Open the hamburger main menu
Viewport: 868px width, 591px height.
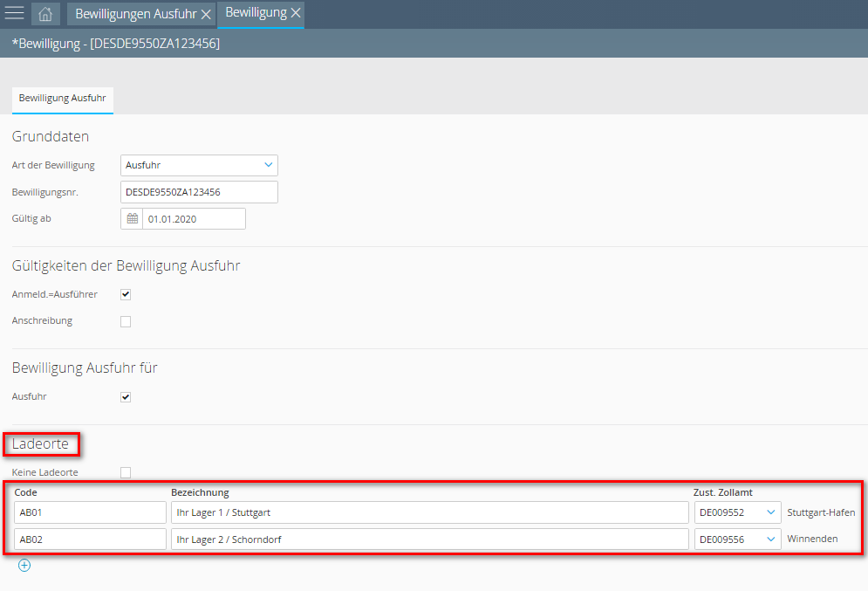[15, 14]
